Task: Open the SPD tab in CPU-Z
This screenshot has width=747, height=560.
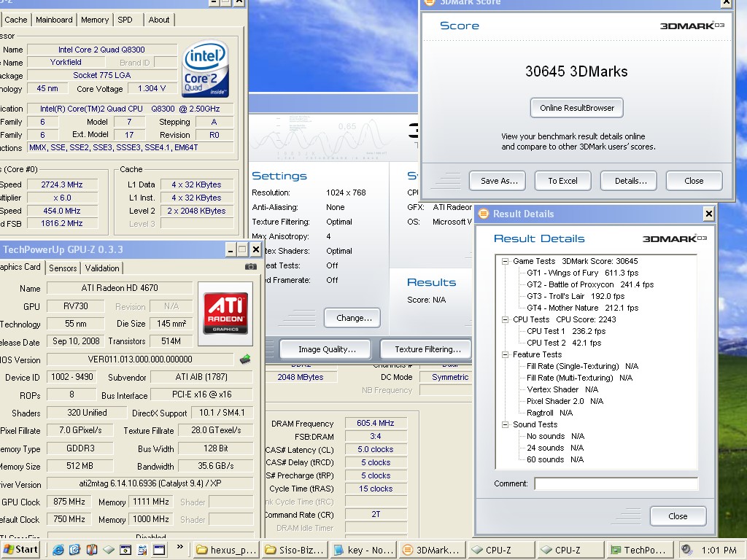Action: 125,20
